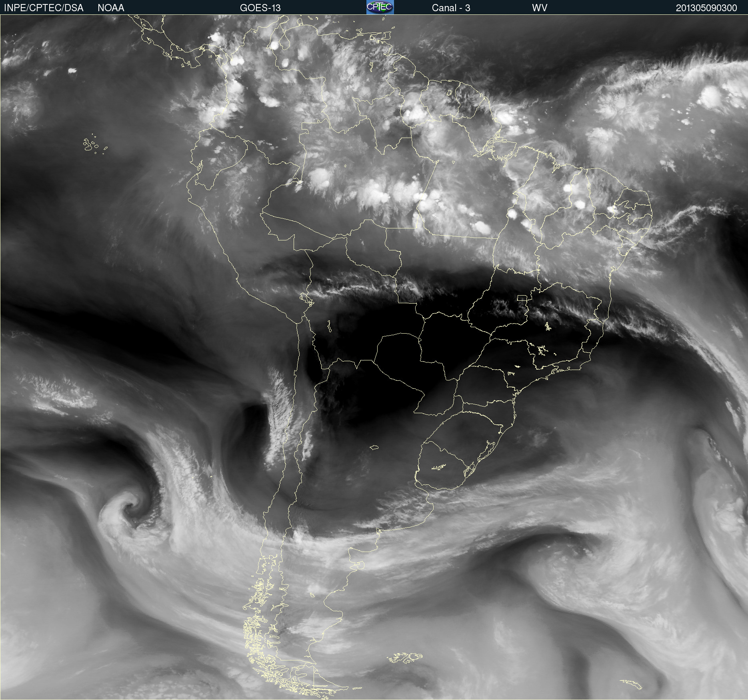The image size is (748, 700).
Task: Click the INPE/CPTEC/DSA header text
Action: click(44, 8)
